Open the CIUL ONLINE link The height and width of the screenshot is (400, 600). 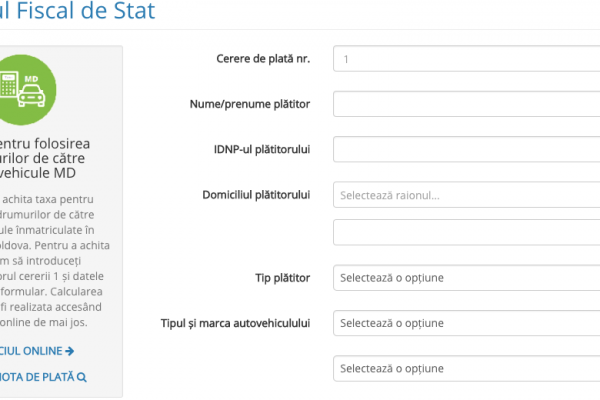pos(35,351)
